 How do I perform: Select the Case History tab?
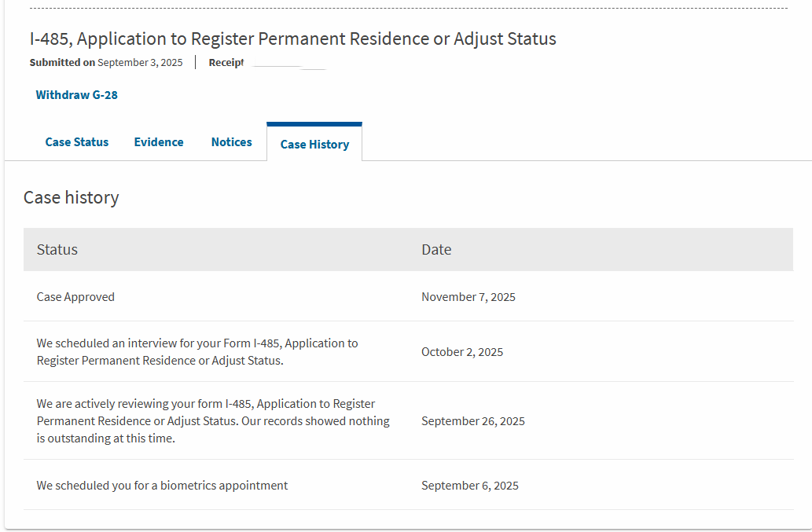click(314, 145)
